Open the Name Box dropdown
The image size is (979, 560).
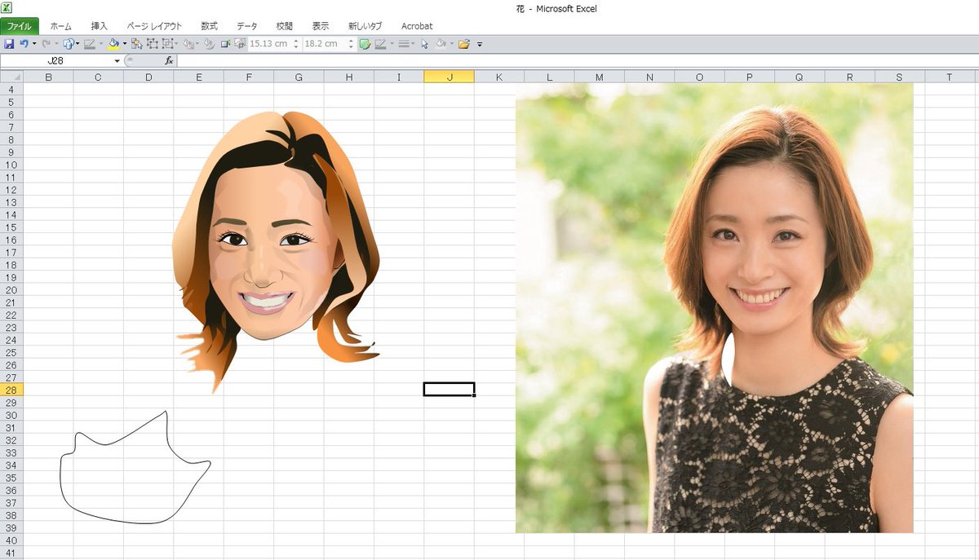tap(116, 60)
